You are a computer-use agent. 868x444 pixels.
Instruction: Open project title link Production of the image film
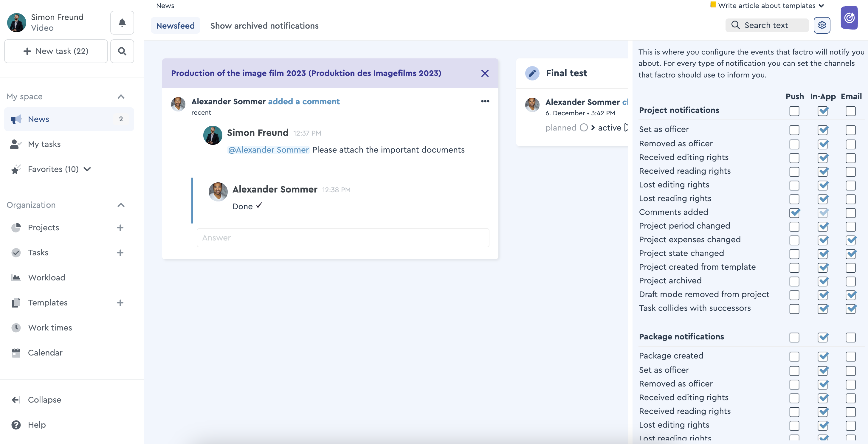click(306, 73)
